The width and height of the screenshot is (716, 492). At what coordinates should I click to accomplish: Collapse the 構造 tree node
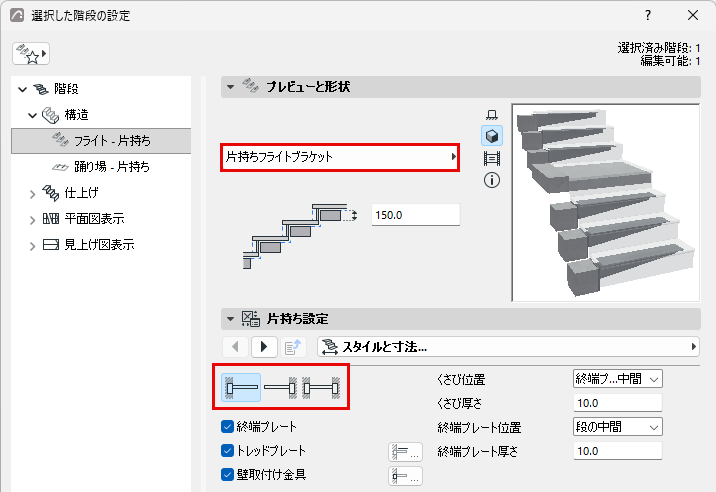click(32, 115)
